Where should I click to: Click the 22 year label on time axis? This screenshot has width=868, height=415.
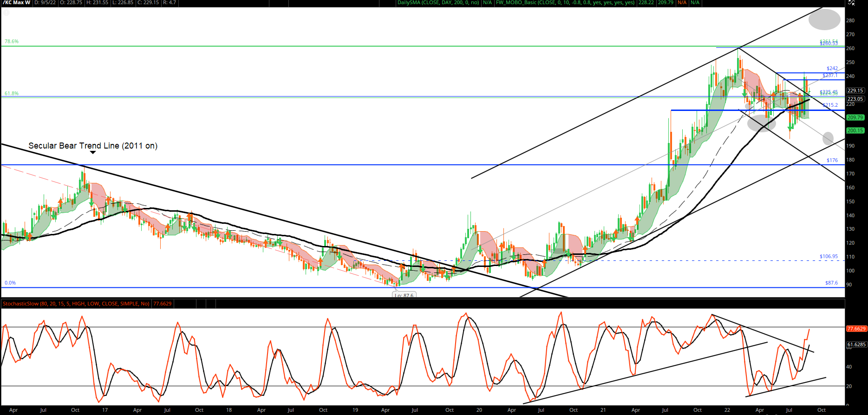727,410
